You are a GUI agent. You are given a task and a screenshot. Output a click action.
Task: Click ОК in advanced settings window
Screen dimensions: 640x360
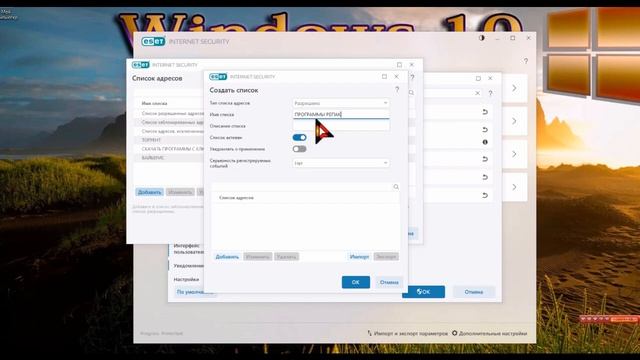click(x=423, y=292)
